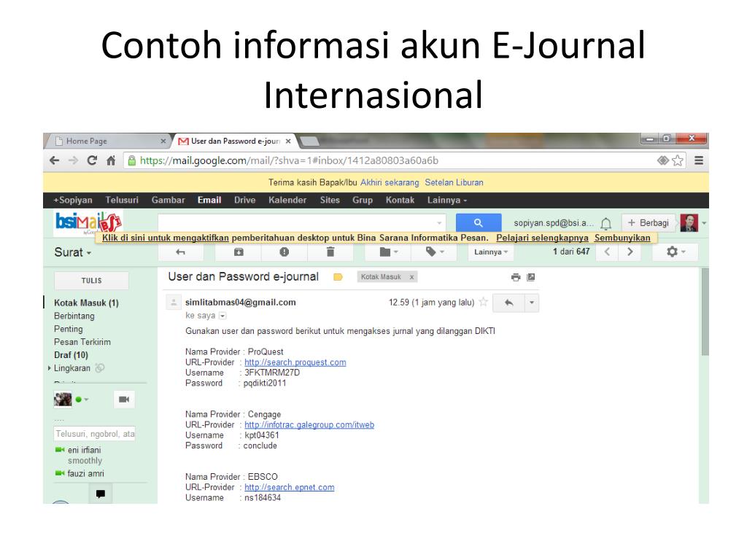Open the browser home page icon
The height and width of the screenshot is (560, 747).
(111, 160)
